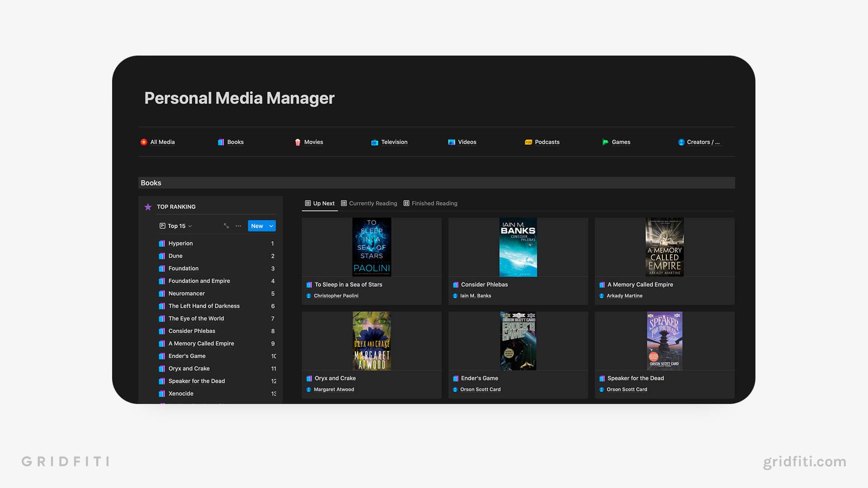Screen dimensions: 868x488
Task: Open Orson Scott Card under Speaker for the Dead
Action: [627, 389]
